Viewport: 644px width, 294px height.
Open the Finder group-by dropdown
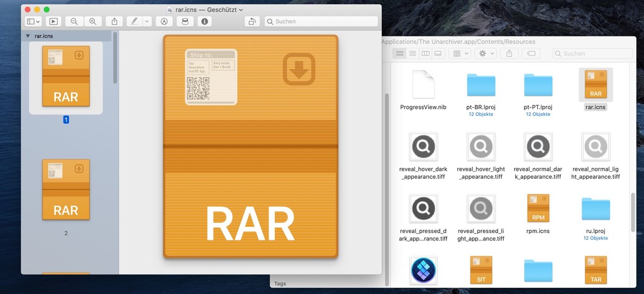460,54
